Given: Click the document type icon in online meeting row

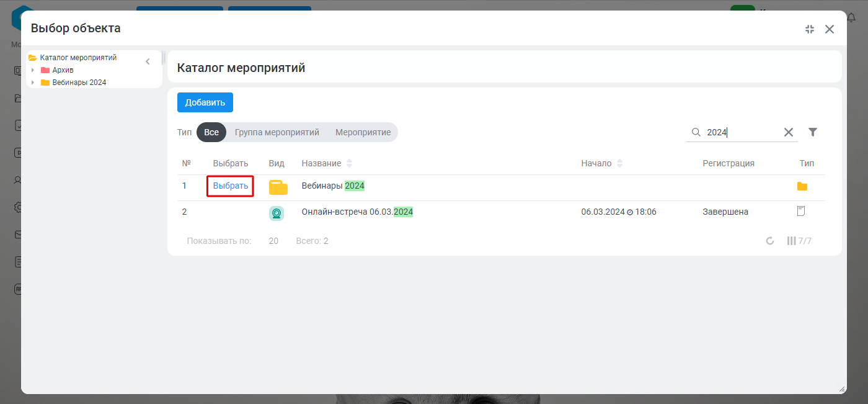Looking at the screenshot, I should click(801, 211).
